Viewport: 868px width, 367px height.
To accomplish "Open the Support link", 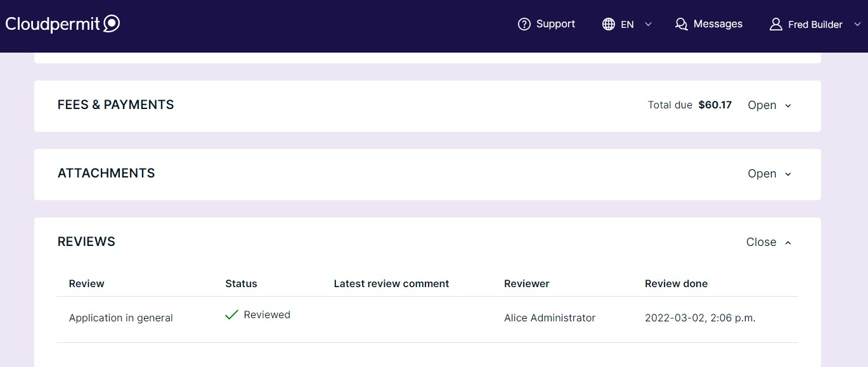I will pyautogui.click(x=547, y=24).
